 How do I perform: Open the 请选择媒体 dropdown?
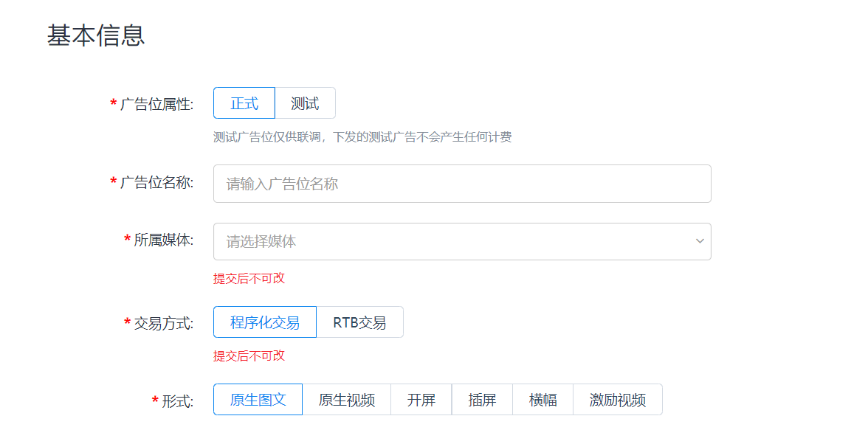point(450,241)
